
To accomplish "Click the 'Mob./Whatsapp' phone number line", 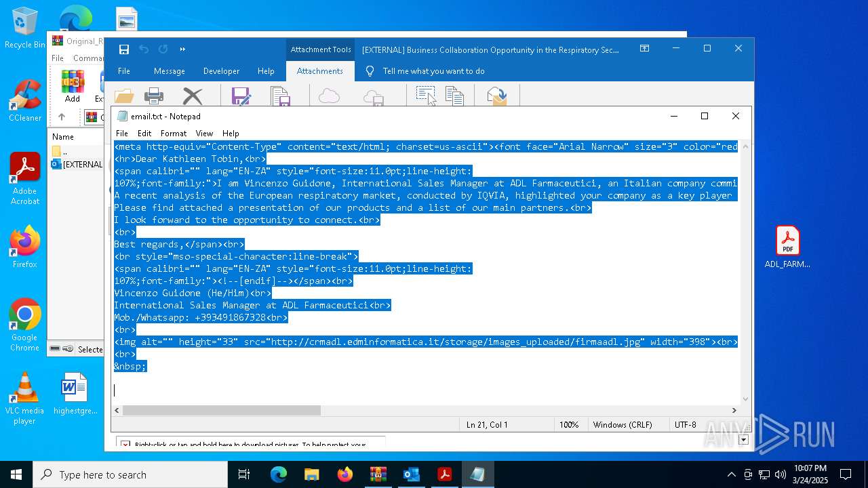I will tap(201, 317).
